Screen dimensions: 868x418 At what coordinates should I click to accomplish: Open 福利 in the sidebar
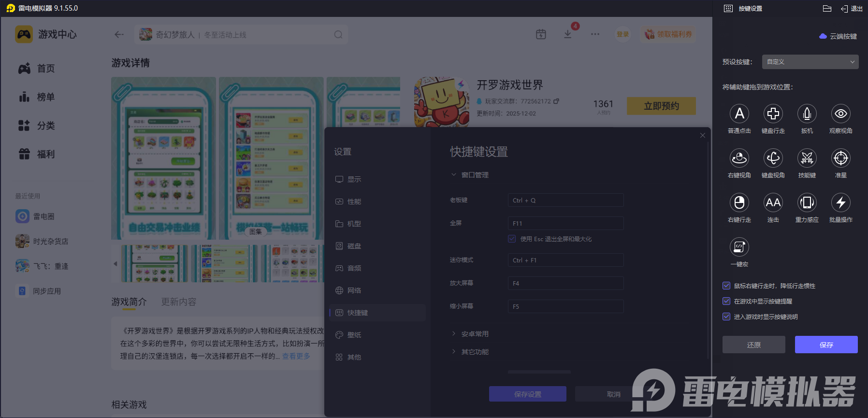[37, 154]
